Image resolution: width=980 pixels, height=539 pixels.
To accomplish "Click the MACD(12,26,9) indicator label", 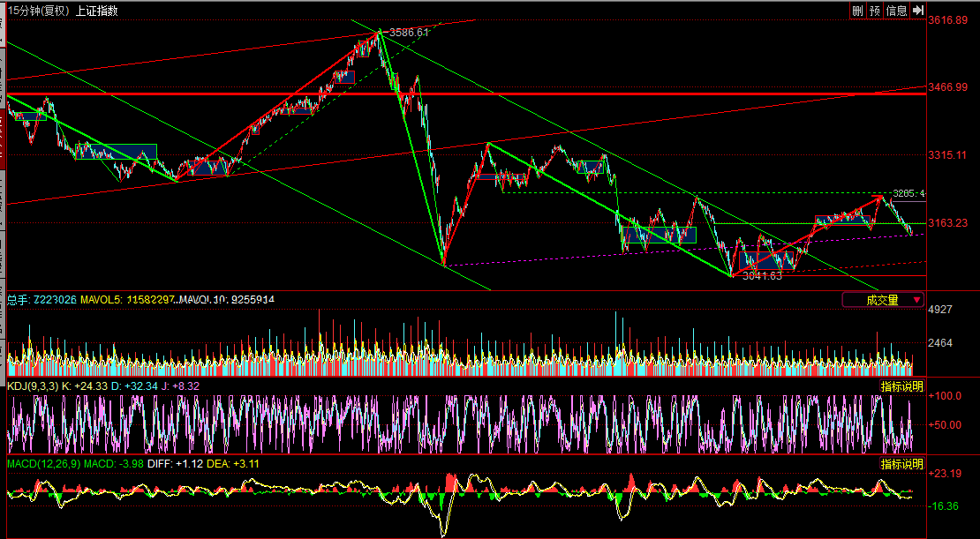I will click(x=42, y=464).
